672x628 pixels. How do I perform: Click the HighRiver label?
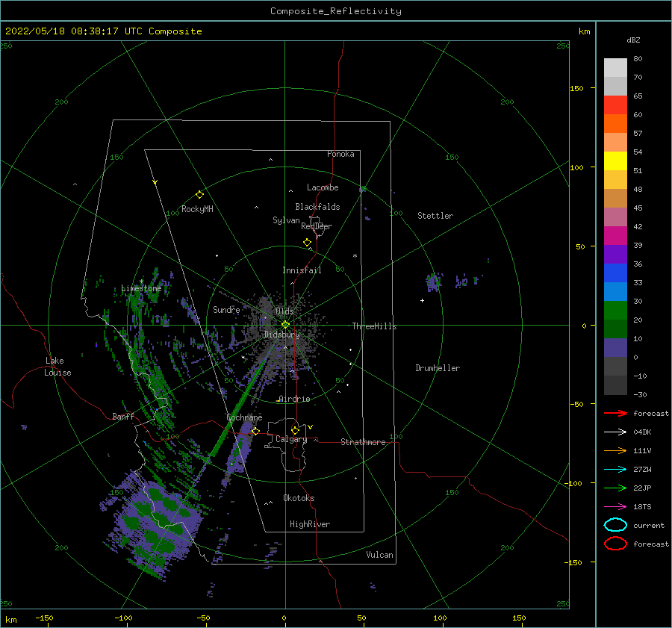pyautogui.click(x=310, y=524)
